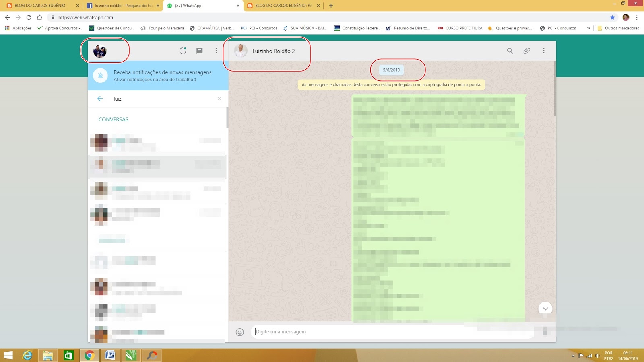
Task: Click the Chrome taskbar icon
Action: click(89, 355)
